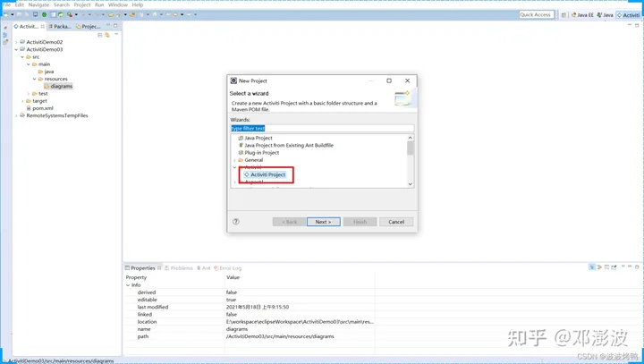Open the Run menu
Image resolution: width=644 pixels, height=364 pixels.
click(x=99, y=5)
